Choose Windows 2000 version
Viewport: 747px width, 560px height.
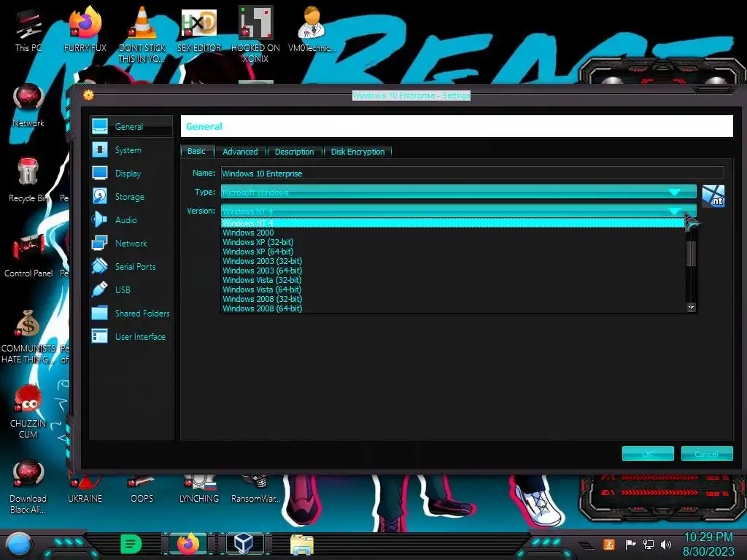point(452,233)
